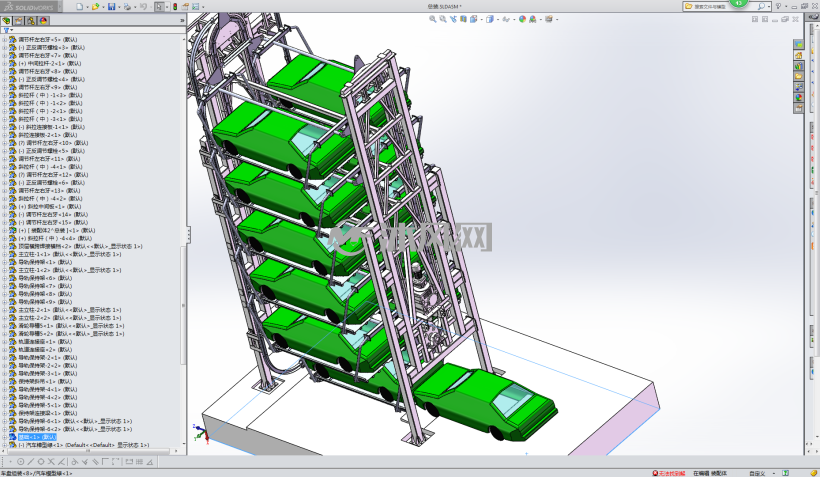Click the Rebuild traffic light icon
The height and width of the screenshot is (477, 820).
pyautogui.click(x=175, y=7)
